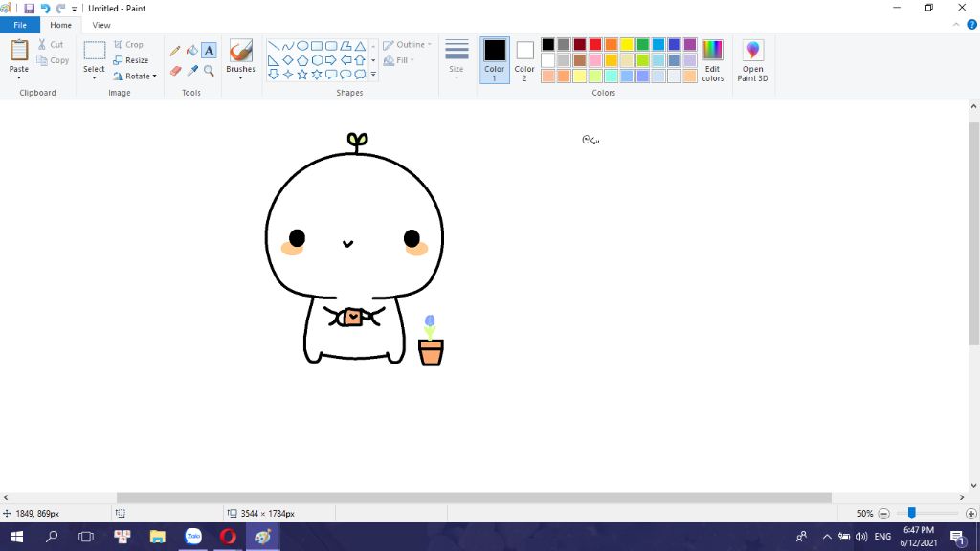Click the Edit colors button
The width and height of the screenshot is (980, 551).
coord(712,60)
